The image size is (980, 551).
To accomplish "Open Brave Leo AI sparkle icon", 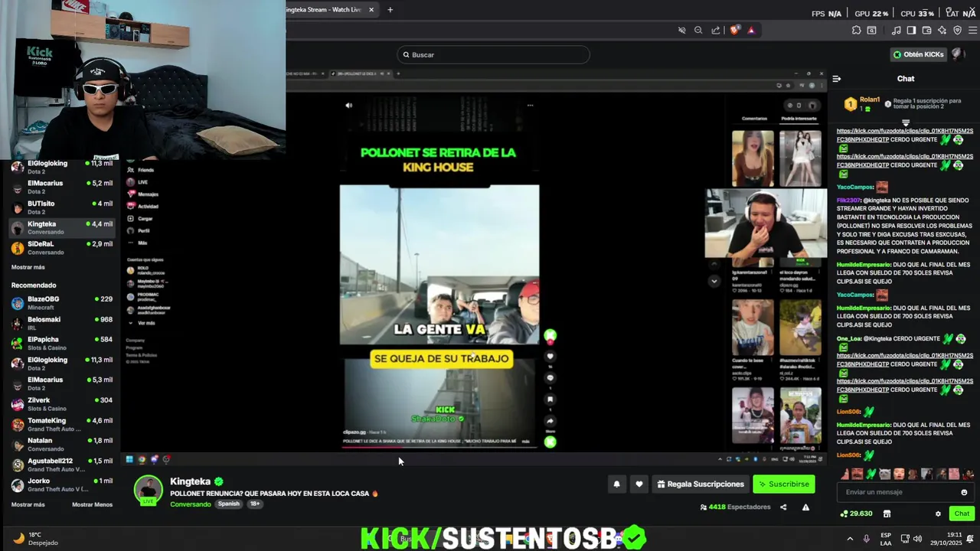I will [942, 30].
